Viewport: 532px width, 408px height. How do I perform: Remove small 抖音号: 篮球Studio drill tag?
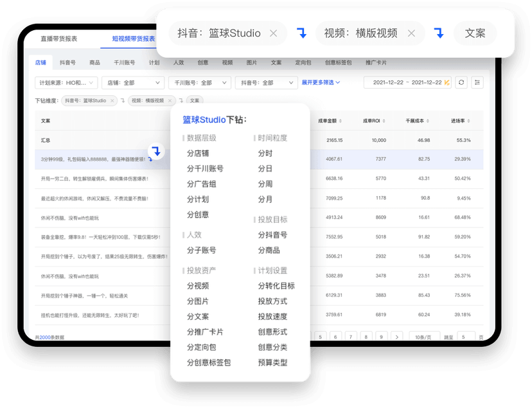[x=112, y=101]
